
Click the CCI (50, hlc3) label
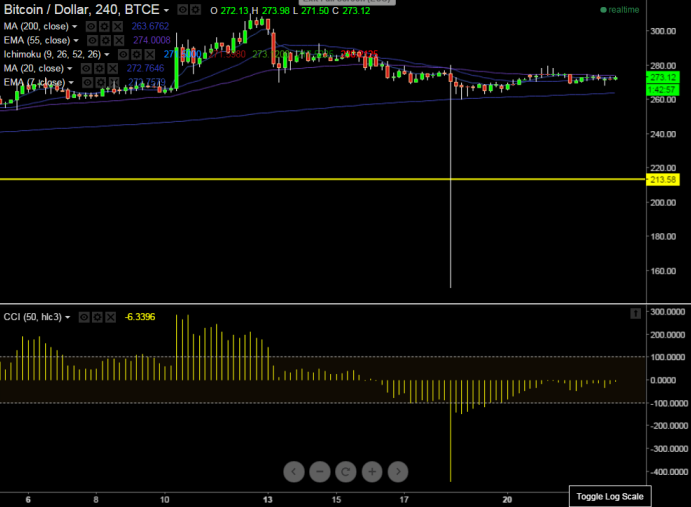click(33, 317)
